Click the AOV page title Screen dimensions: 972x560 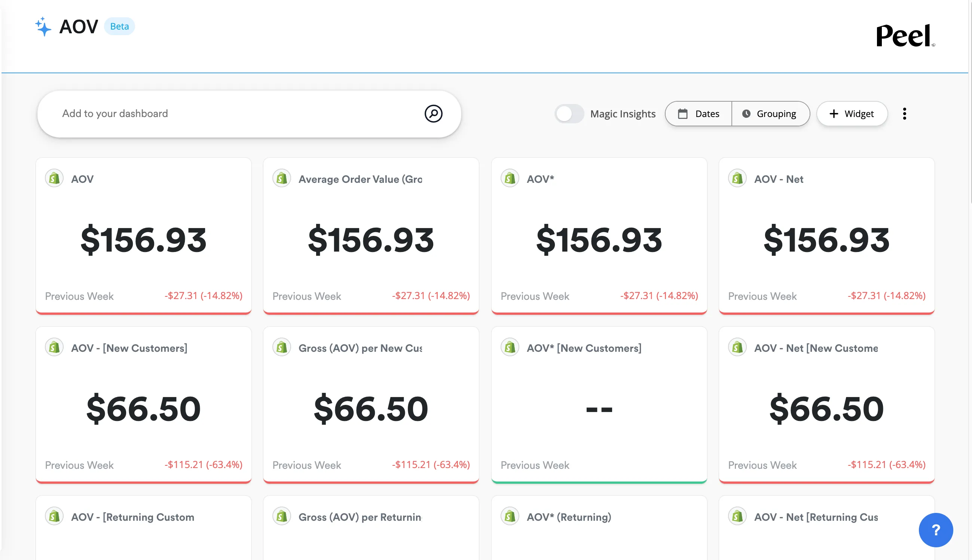coord(79,27)
